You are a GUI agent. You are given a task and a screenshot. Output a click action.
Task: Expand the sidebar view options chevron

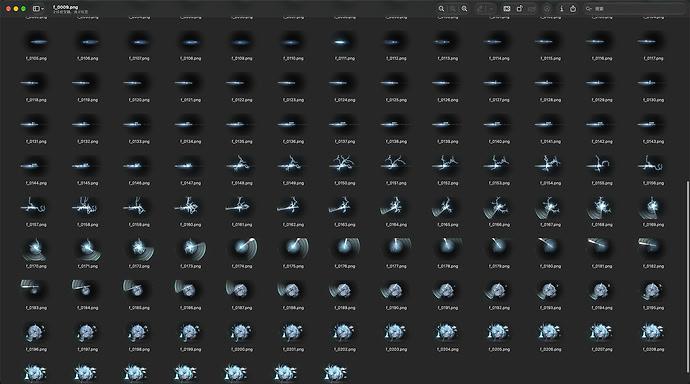click(43, 9)
